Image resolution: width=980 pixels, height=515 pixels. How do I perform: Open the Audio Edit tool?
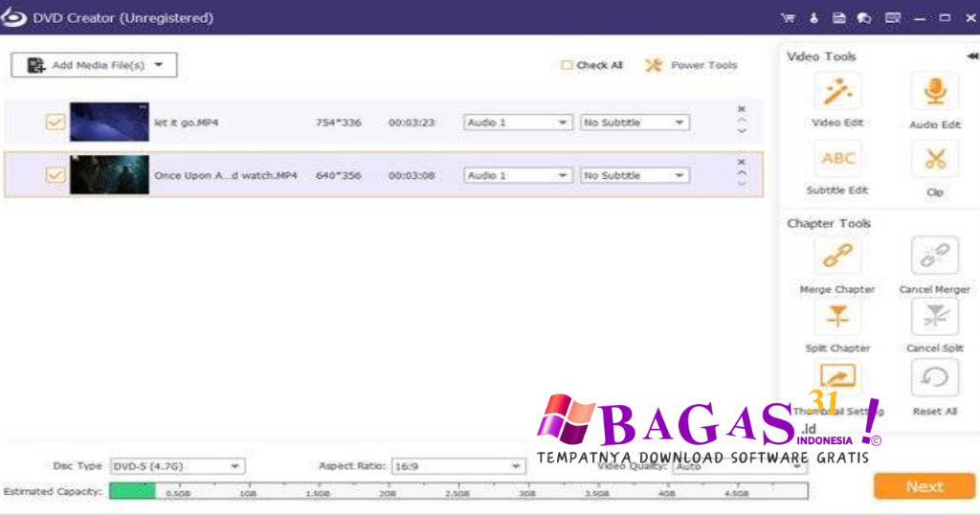935,93
